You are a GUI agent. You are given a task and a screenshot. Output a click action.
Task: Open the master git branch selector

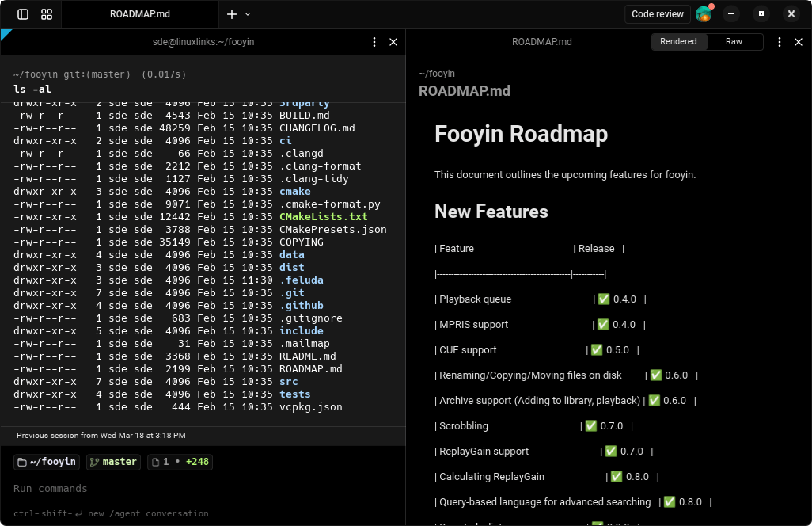[x=114, y=462]
